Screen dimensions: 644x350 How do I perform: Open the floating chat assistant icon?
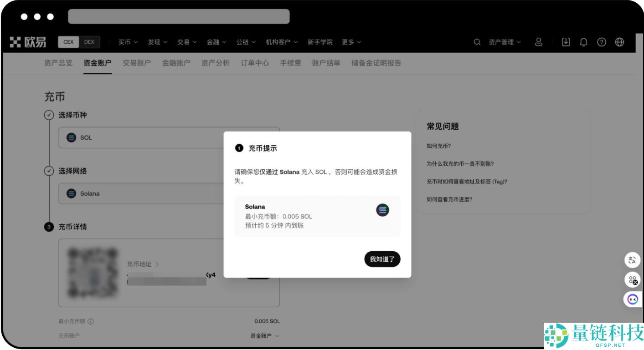pyautogui.click(x=632, y=299)
